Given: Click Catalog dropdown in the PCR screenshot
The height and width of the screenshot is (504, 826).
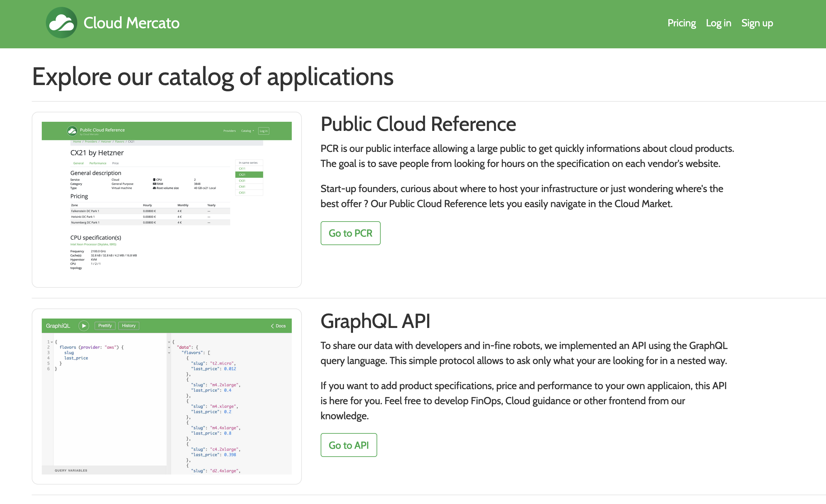Looking at the screenshot, I should pyautogui.click(x=247, y=131).
